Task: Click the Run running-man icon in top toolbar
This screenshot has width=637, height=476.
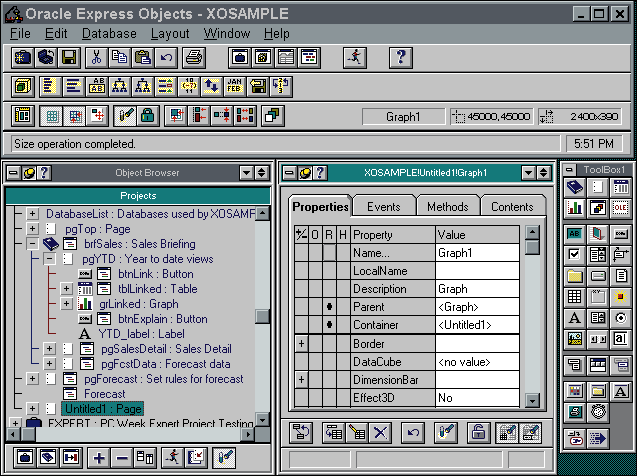Action: tap(355, 58)
